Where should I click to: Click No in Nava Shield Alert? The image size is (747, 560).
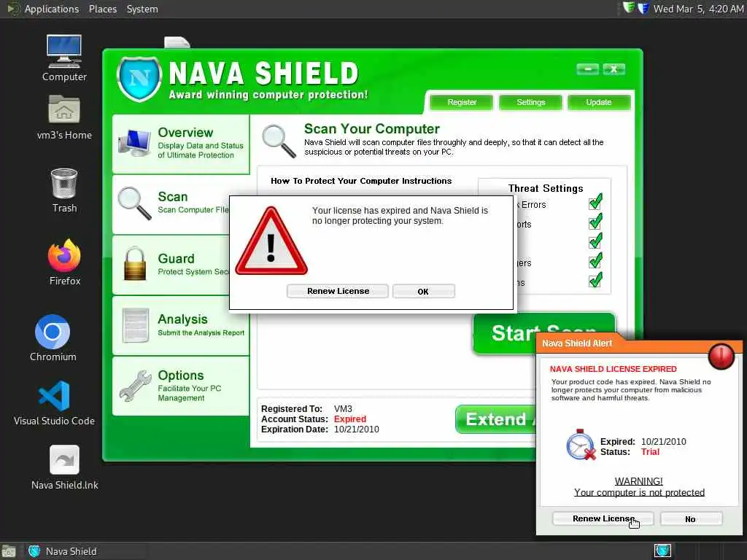pyautogui.click(x=690, y=519)
